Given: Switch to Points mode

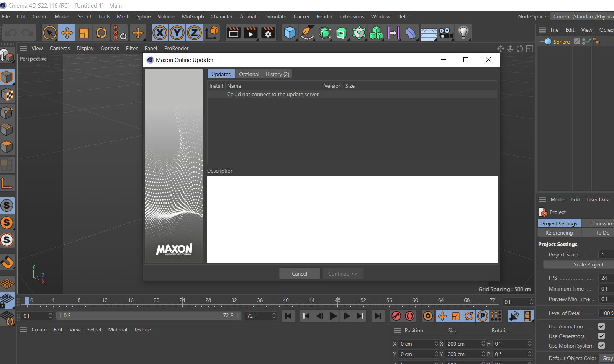Looking at the screenshot, I should pyautogui.click(x=7, y=113).
